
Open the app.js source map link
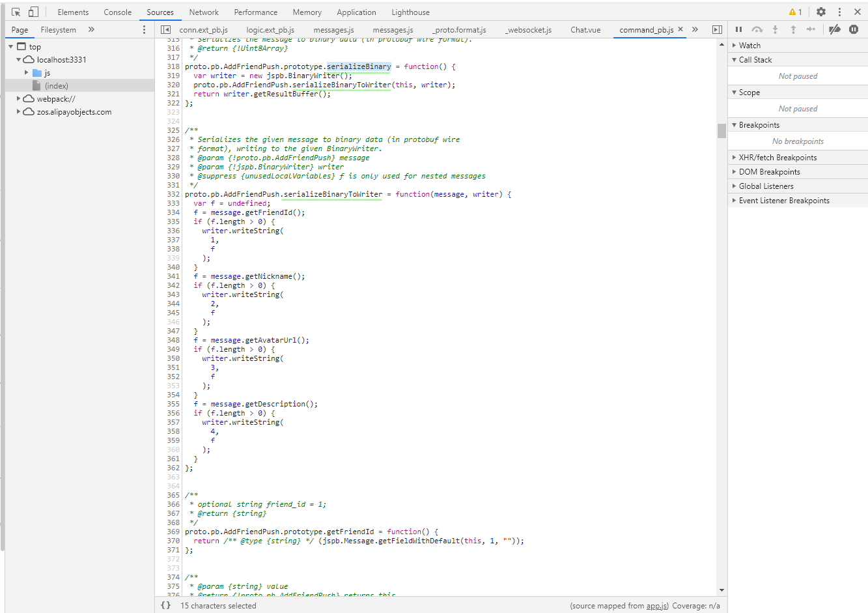[x=657, y=606]
